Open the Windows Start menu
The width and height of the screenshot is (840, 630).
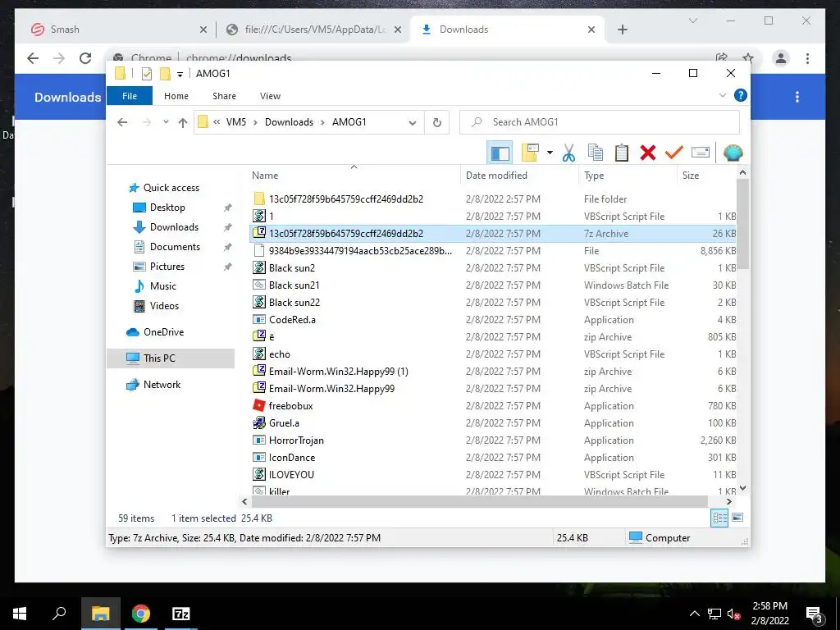[x=20, y=614]
